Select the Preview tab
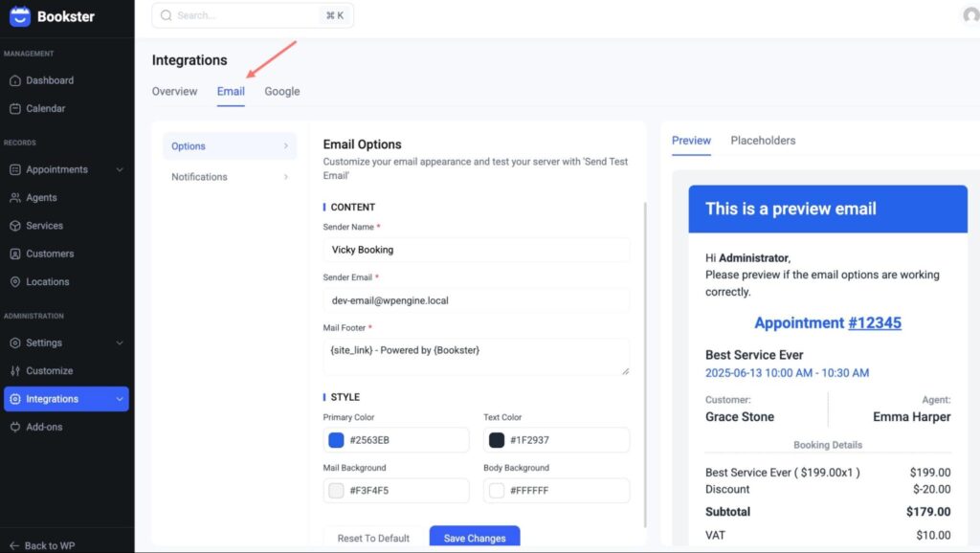This screenshot has height=553, width=980. point(691,141)
